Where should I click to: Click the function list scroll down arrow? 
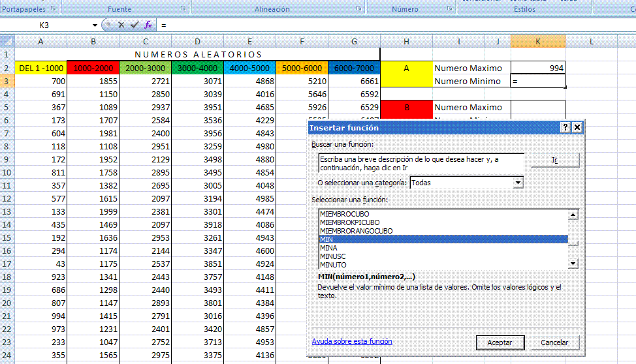point(573,264)
